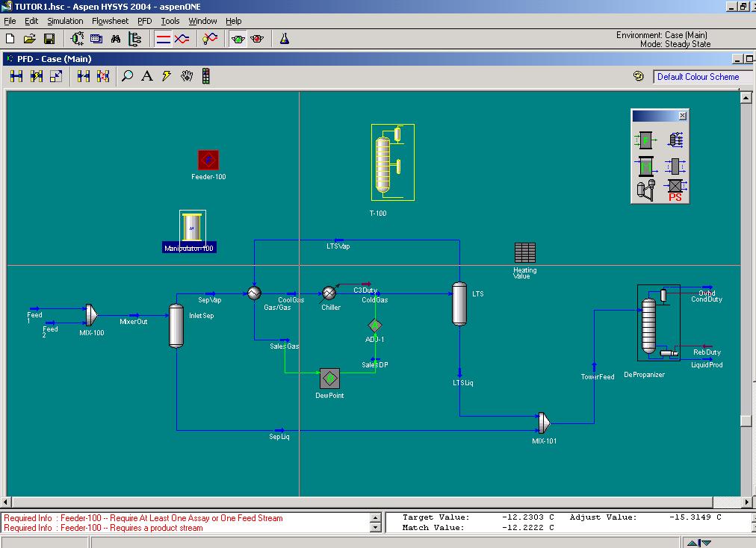
Task: Click the Size Mode icon in PFD toolbar
Action: click(x=56, y=76)
